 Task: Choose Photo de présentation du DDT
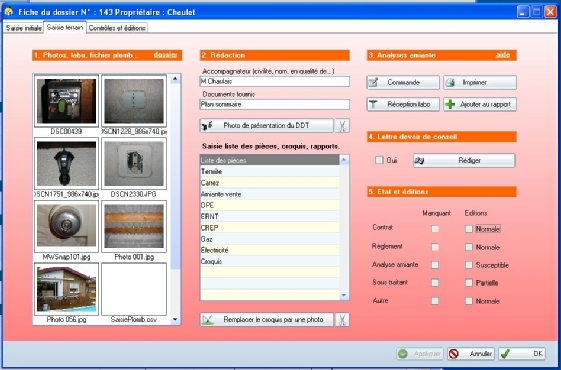pos(267,126)
